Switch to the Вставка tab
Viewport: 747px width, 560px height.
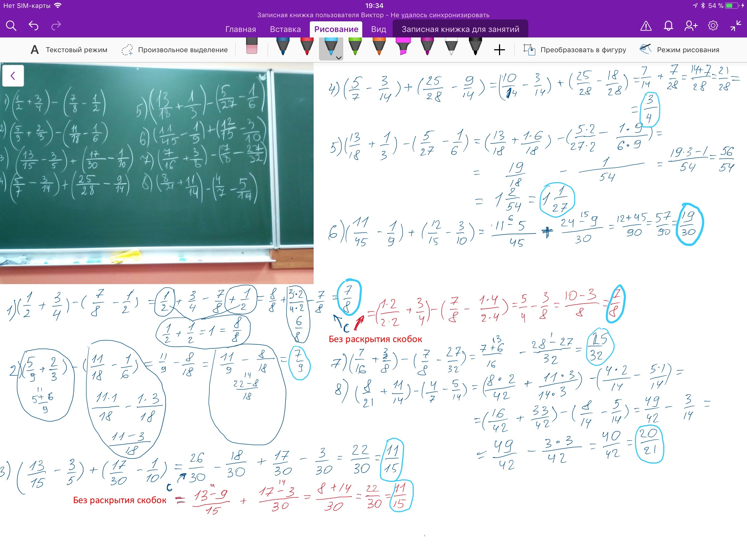point(285,29)
